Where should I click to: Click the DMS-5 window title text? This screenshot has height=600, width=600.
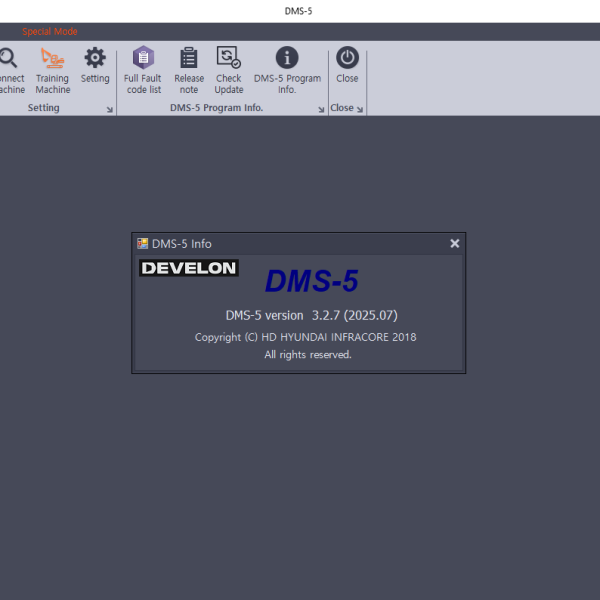pos(298,11)
